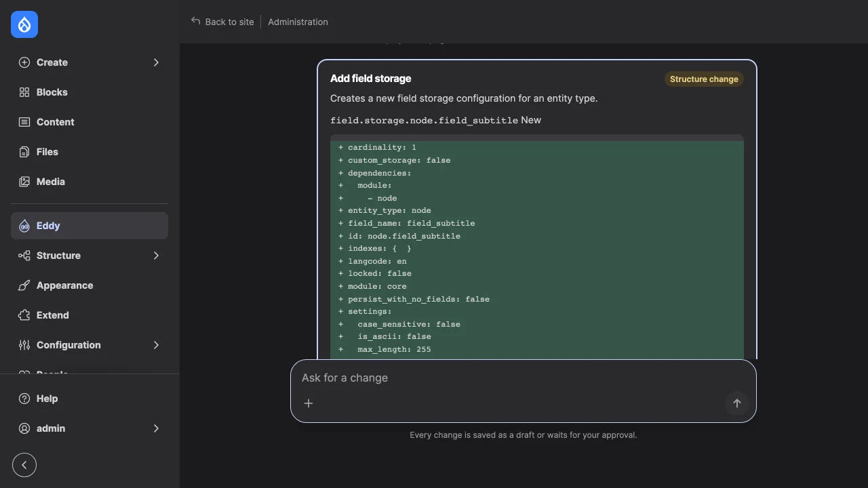Click the Administration breadcrumb link
This screenshot has height=488, width=868.
(298, 22)
